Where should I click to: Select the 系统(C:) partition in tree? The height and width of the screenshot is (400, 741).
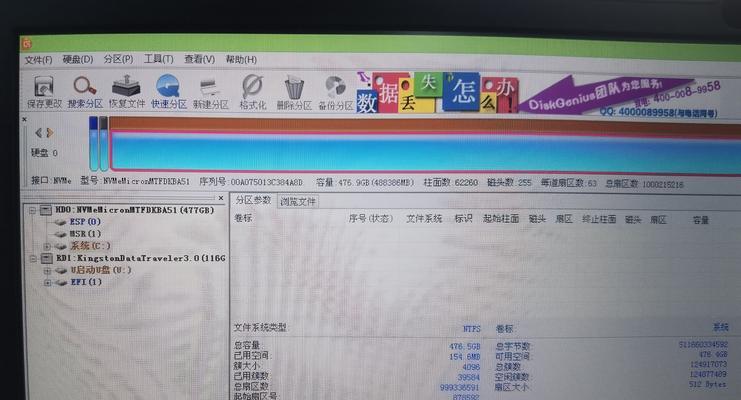[90, 246]
